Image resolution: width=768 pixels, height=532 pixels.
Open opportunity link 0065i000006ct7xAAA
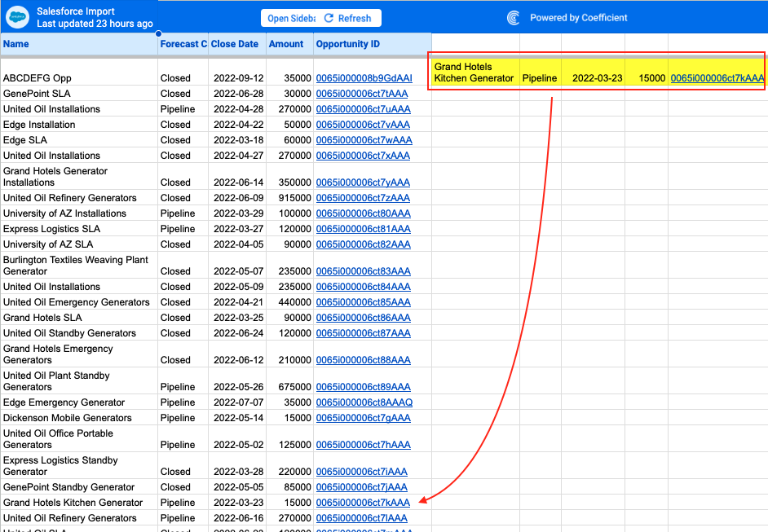(363, 156)
